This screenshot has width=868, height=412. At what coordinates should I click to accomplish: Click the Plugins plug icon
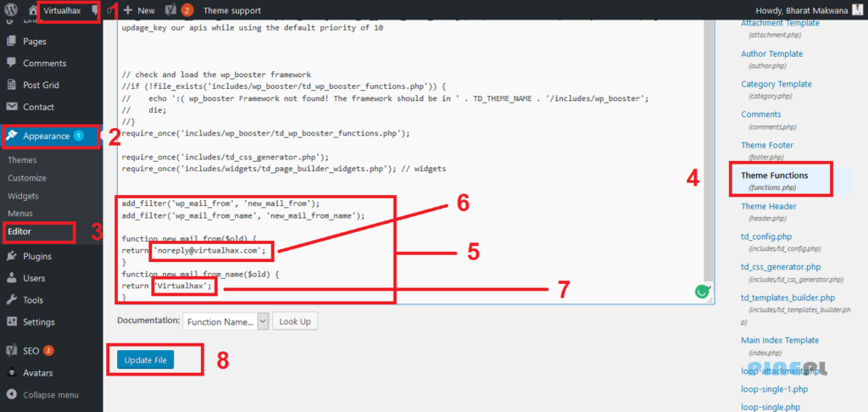pos(12,256)
